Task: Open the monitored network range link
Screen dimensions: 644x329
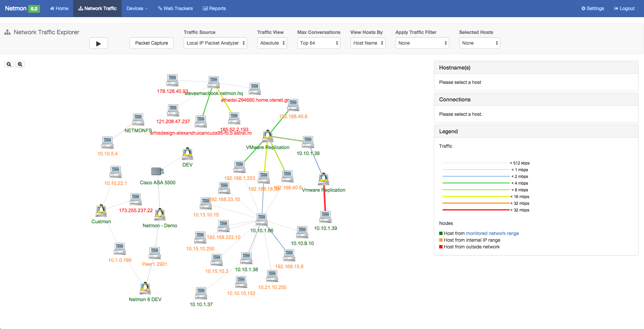Action: point(492,233)
